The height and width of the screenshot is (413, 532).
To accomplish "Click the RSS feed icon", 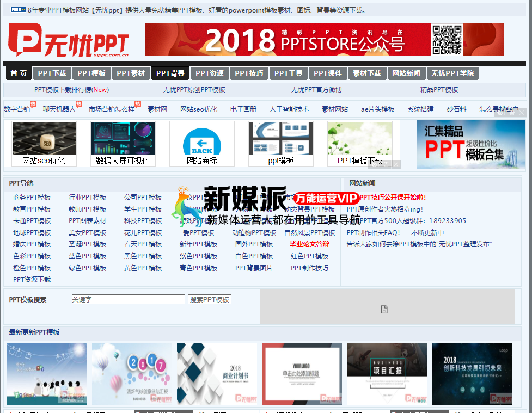I will (18, 10).
